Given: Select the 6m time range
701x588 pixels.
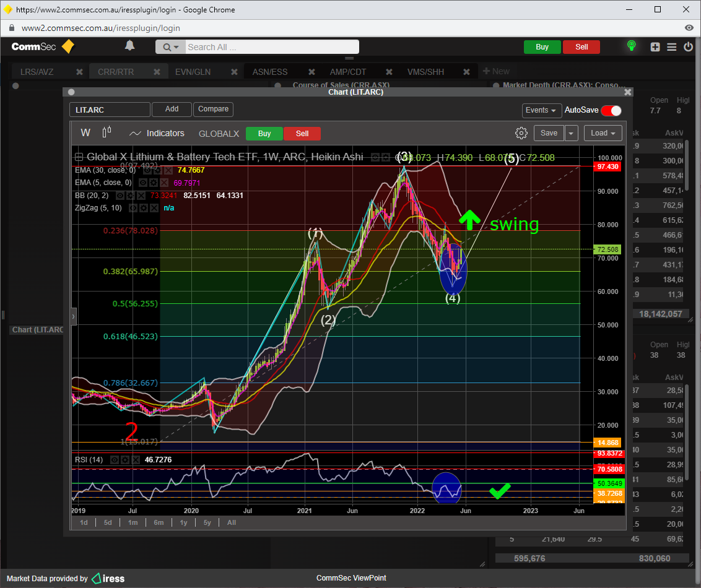Looking at the screenshot, I should click(159, 522).
